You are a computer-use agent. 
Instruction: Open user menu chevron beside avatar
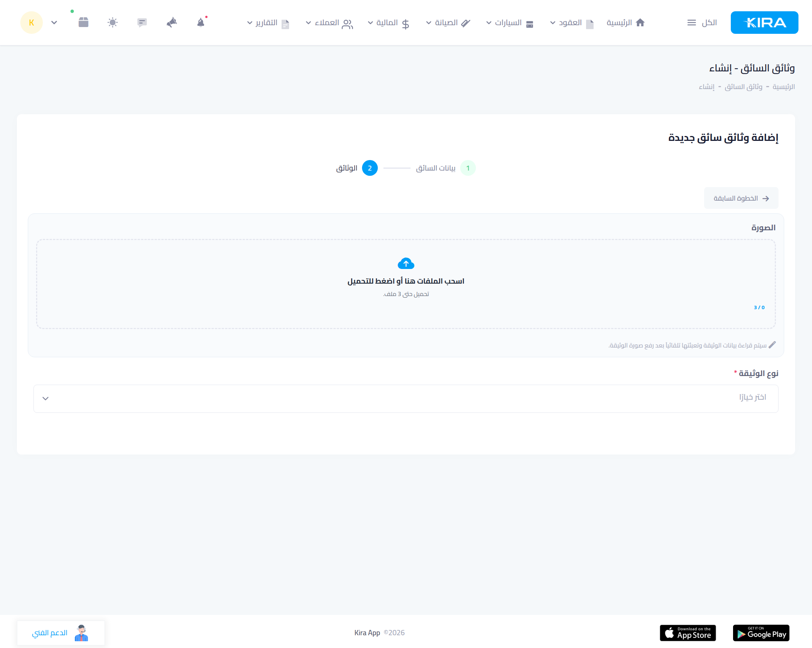tap(54, 23)
